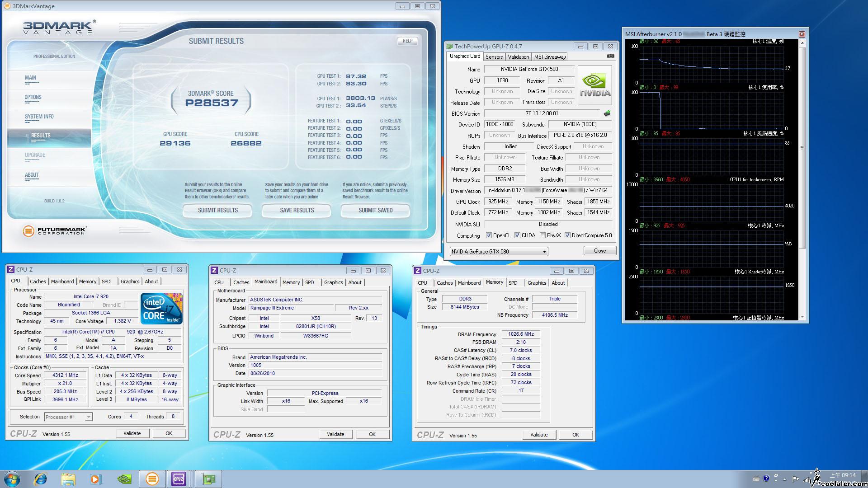Toggle the OpenCL checkbox
Image resolution: width=868 pixels, height=488 pixels.
pyautogui.click(x=489, y=235)
